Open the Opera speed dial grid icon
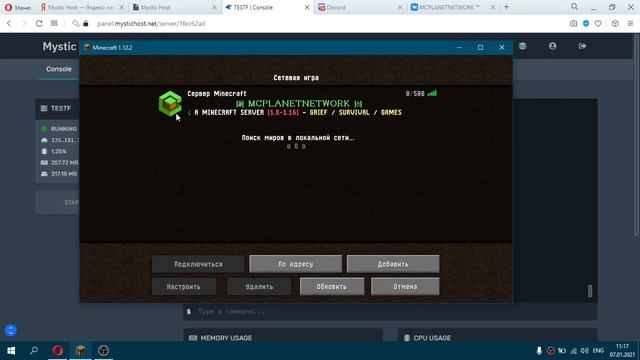 (x=54, y=24)
